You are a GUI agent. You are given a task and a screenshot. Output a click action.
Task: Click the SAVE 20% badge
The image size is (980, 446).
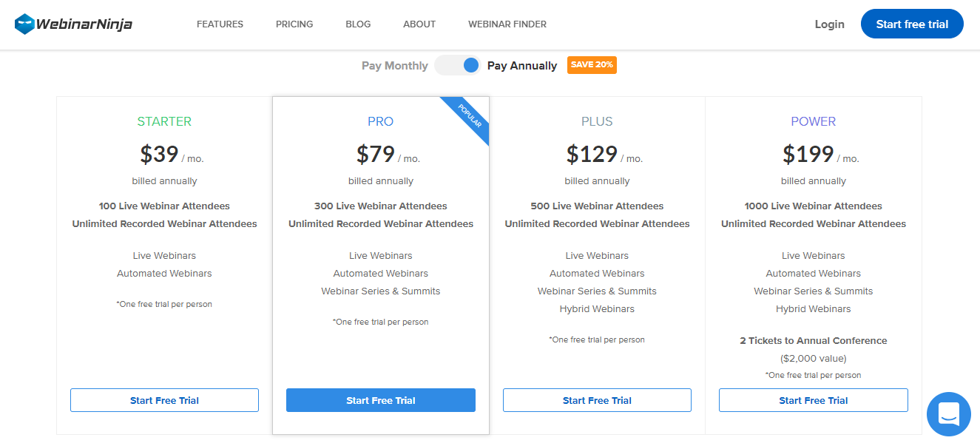point(592,65)
